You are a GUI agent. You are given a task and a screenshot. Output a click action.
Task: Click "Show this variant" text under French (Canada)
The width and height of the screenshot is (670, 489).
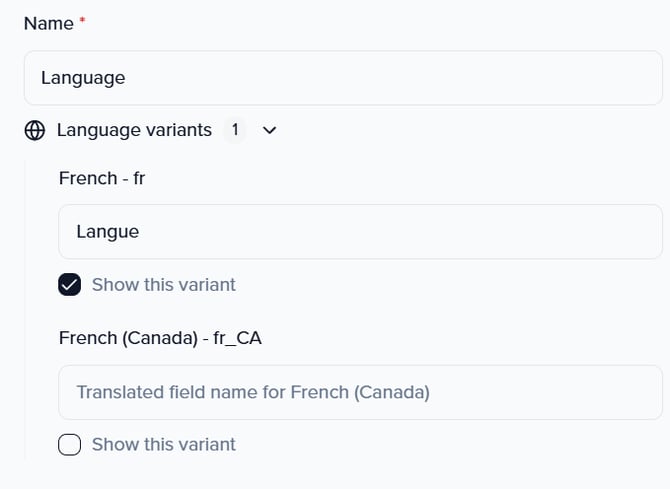tap(163, 445)
